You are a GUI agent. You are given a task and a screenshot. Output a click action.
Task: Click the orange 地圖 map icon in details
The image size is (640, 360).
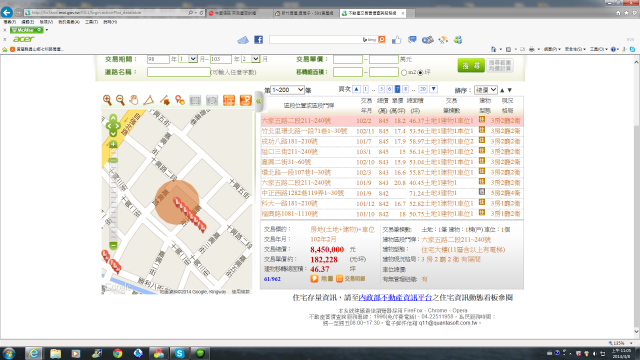pos(314,279)
